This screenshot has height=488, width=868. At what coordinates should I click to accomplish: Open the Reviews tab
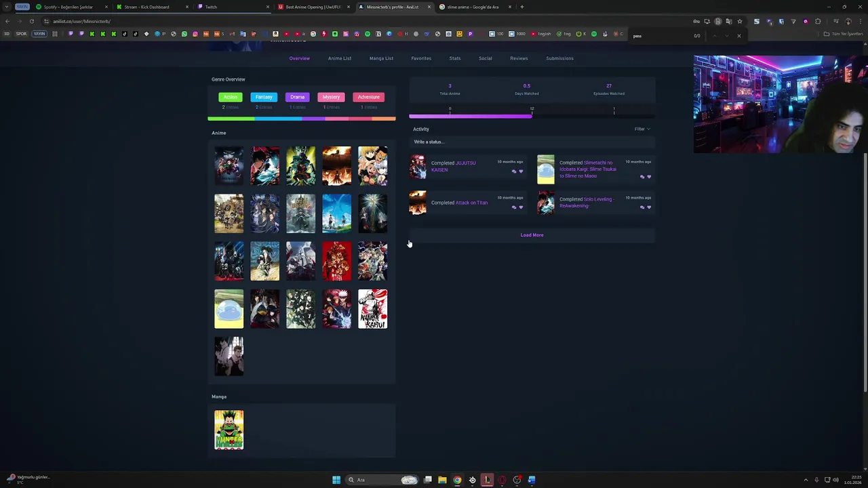[519, 58]
